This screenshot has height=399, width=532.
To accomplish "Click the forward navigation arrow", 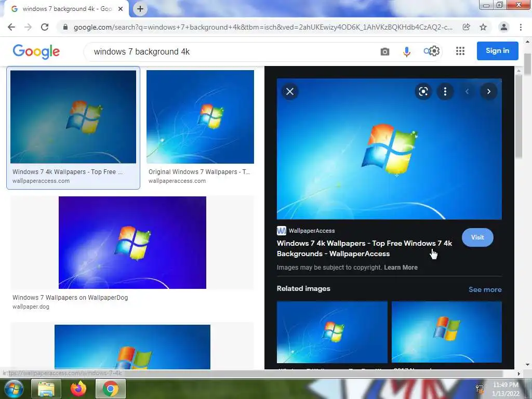I will tap(28, 27).
